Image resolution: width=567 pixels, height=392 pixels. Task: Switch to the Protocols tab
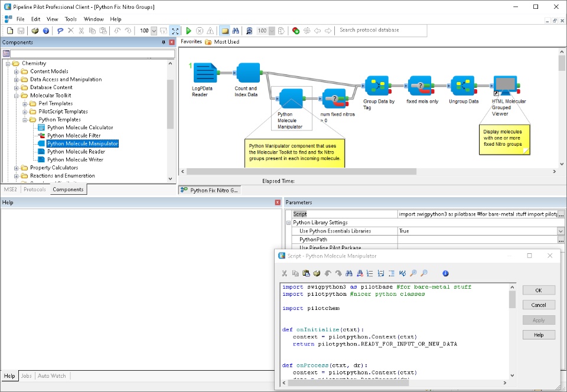tap(34, 190)
